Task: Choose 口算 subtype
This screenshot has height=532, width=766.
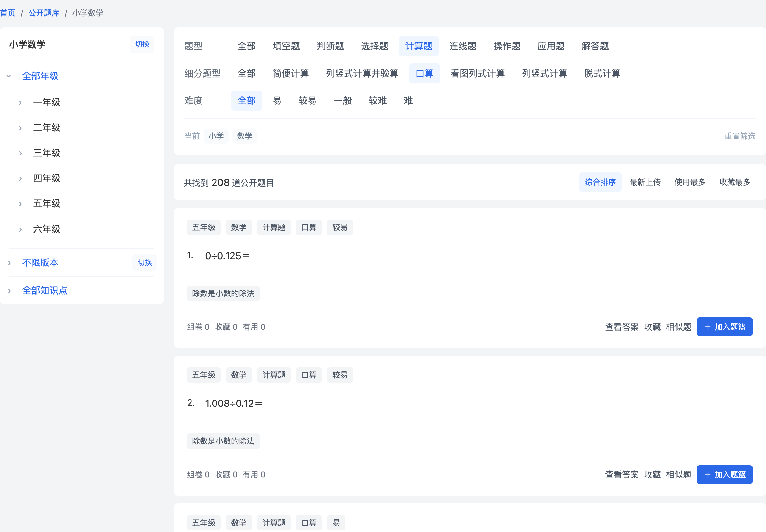Action: pyautogui.click(x=424, y=73)
